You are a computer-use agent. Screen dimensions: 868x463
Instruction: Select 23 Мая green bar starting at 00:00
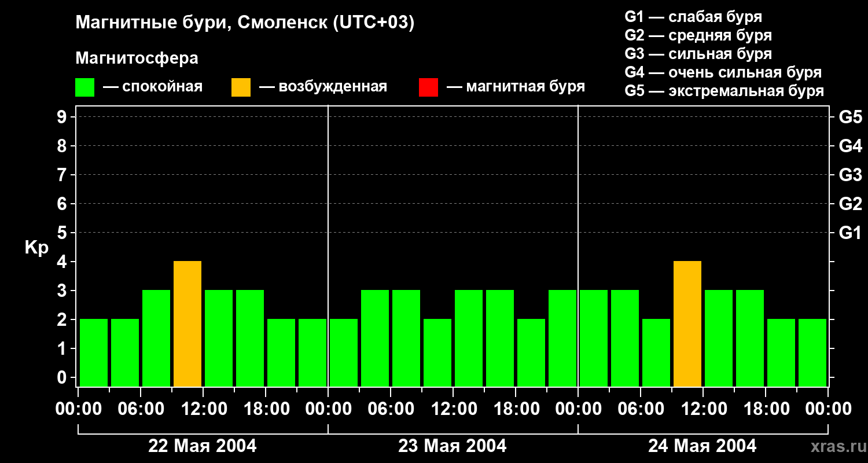point(344,352)
